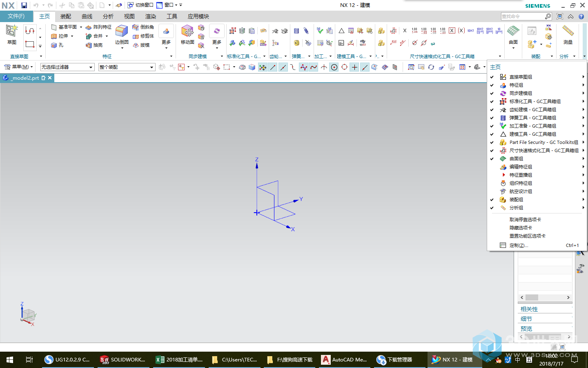
Task: Click the 移动面 move face icon
Action: [187, 31]
